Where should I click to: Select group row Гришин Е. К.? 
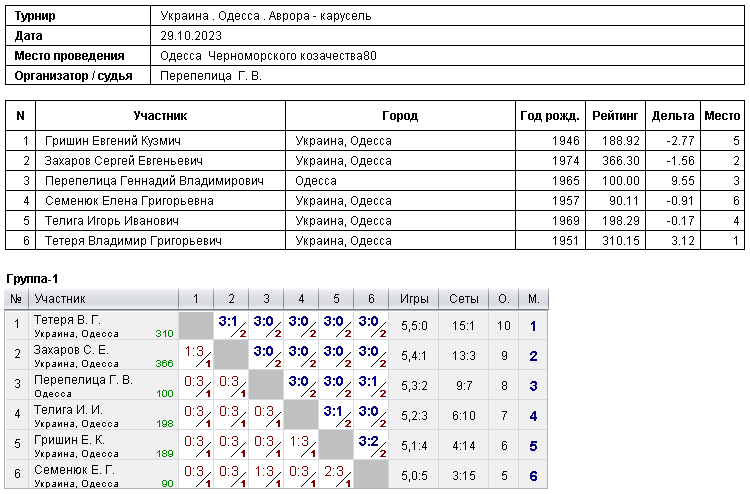pos(276,445)
